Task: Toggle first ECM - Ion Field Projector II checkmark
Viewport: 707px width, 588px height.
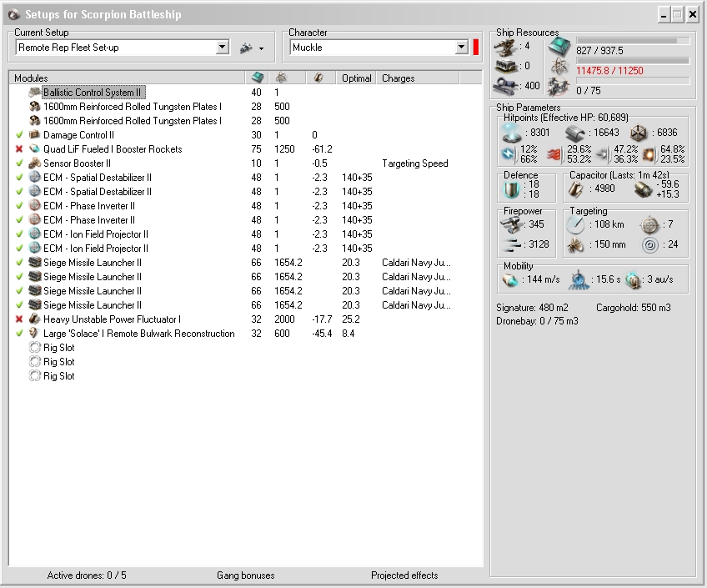Action: 19,234
